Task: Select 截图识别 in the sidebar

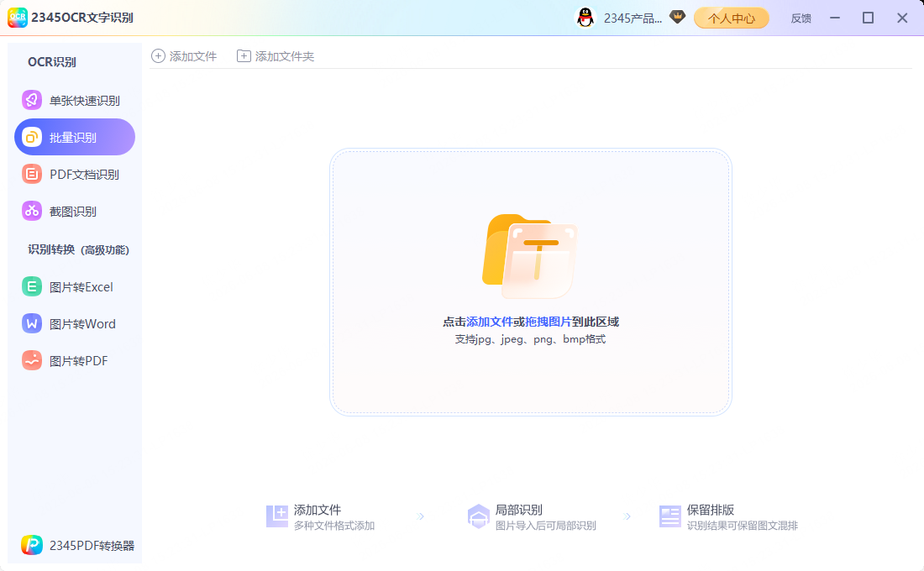Action: click(x=74, y=211)
